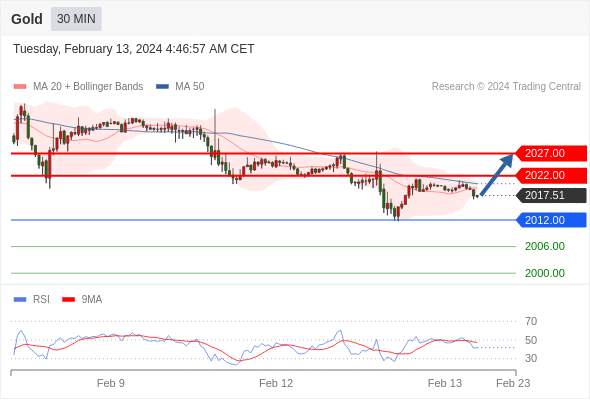Select the 2017.51 current price tag
Viewport: 590px width, 400px height.
[550, 195]
